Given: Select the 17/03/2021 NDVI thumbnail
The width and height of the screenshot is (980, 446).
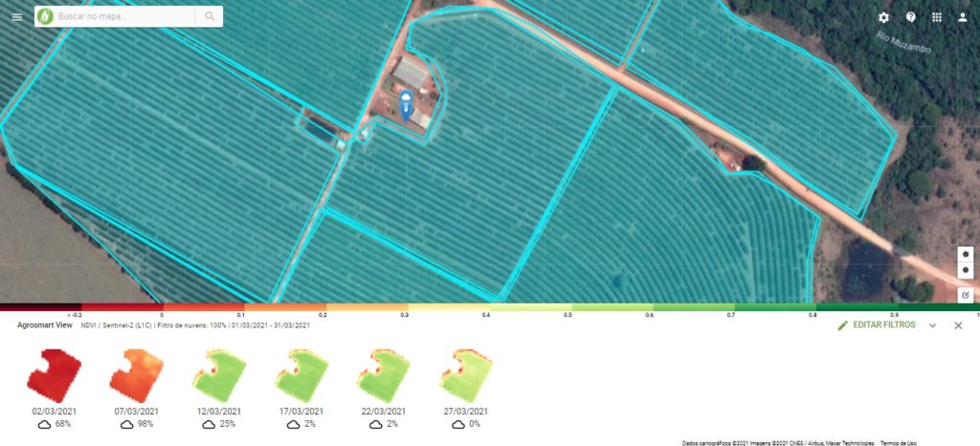Looking at the screenshot, I should [x=302, y=376].
